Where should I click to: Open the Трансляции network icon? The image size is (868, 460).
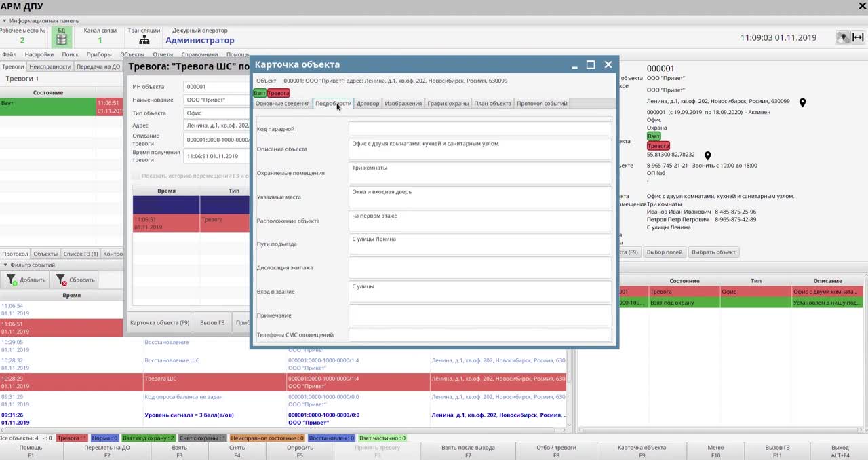click(x=144, y=40)
